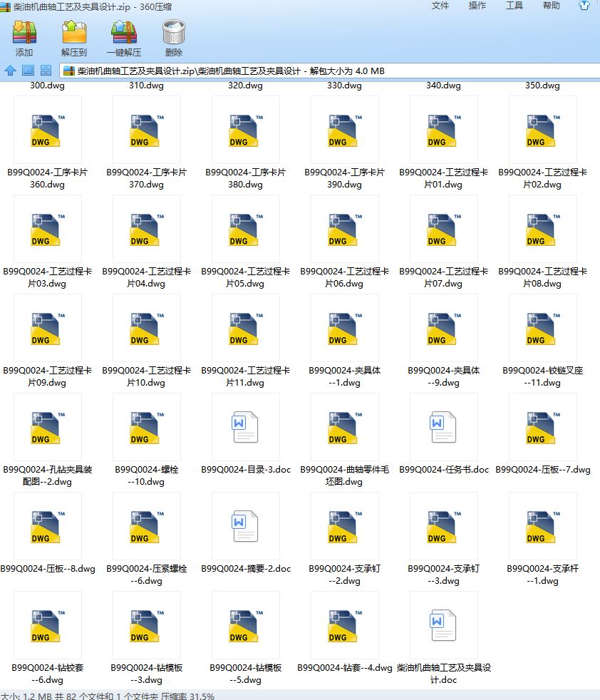Select the B99Q0024-任务书.doc file

444,427
